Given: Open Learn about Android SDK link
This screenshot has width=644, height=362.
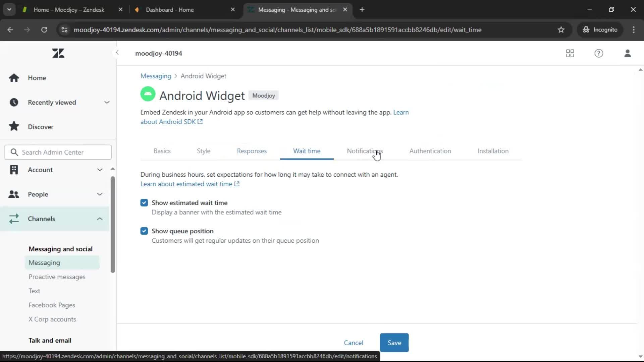Looking at the screenshot, I should click(x=171, y=122).
